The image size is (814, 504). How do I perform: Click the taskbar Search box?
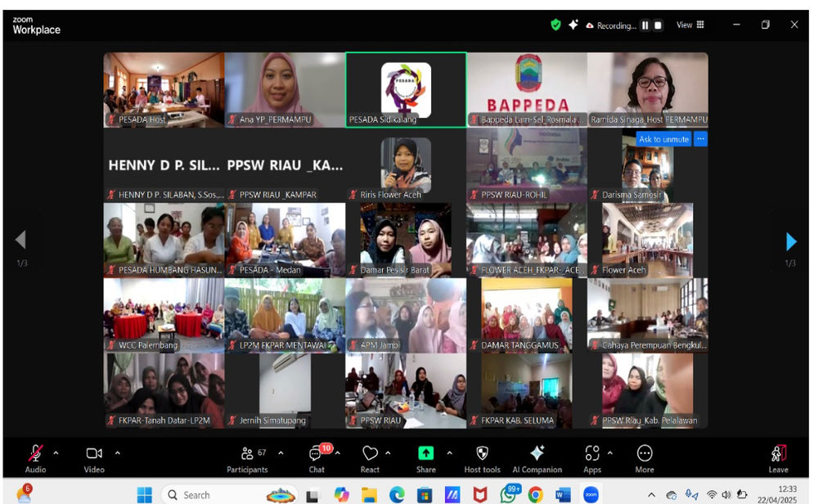tap(229, 495)
